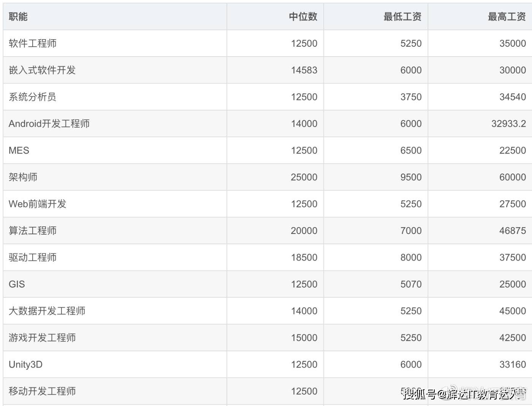Click median value 18500 for 驱动工程师
Image resolution: width=532 pixels, height=406 pixels.
pos(304,258)
